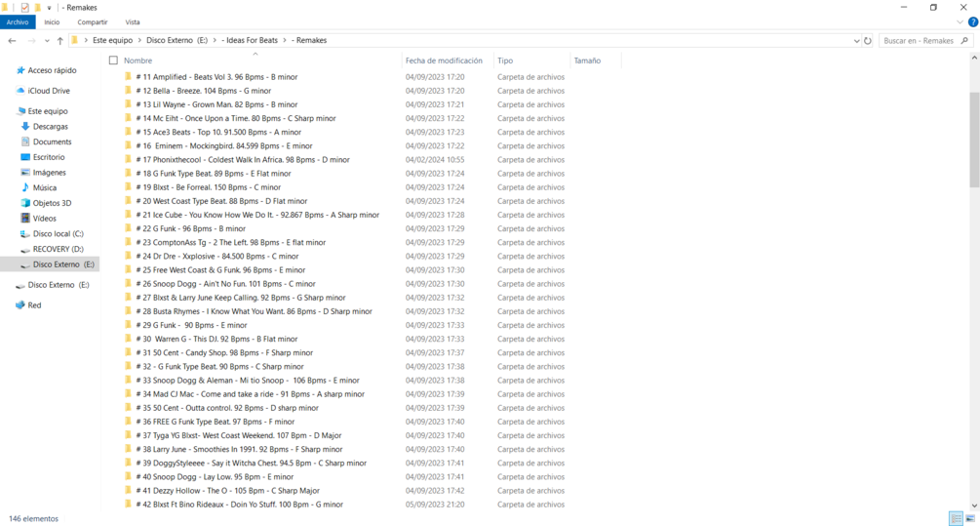Click folder icon of # 26 Snoop Dogg row
The width and height of the screenshot is (980, 526).
128,283
